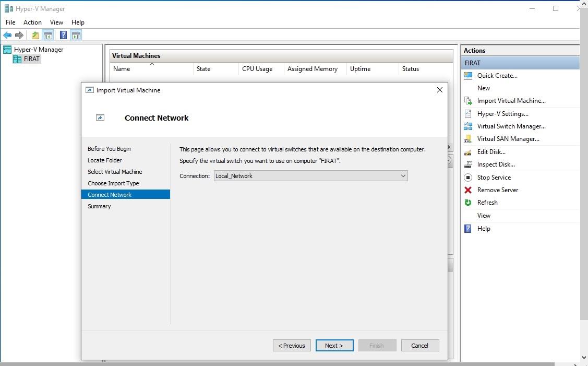Click the FIRAT server icon in tree
588x366 pixels.
click(17, 59)
